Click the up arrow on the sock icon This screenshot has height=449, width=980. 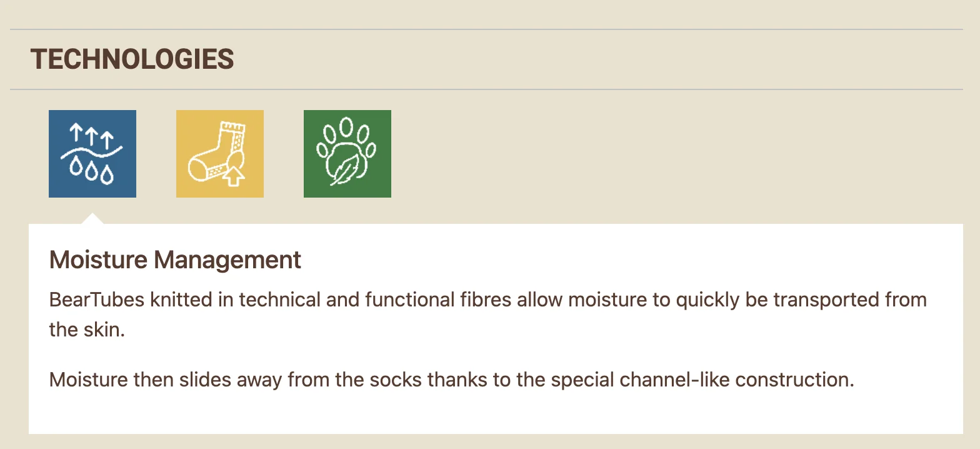click(x=233, y=176)
